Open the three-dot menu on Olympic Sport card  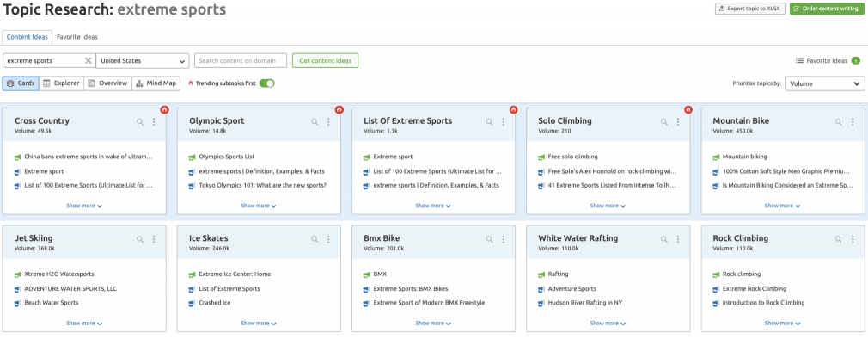coord(328,122)
